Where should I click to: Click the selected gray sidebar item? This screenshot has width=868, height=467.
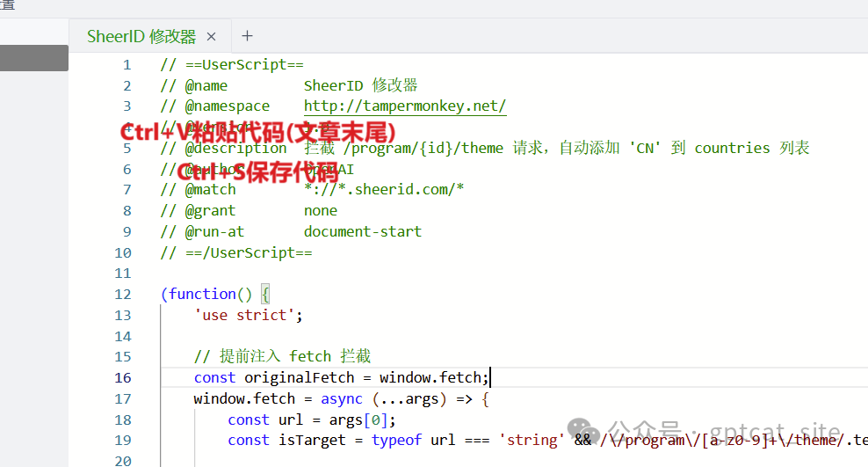click(x=33, y=58)
